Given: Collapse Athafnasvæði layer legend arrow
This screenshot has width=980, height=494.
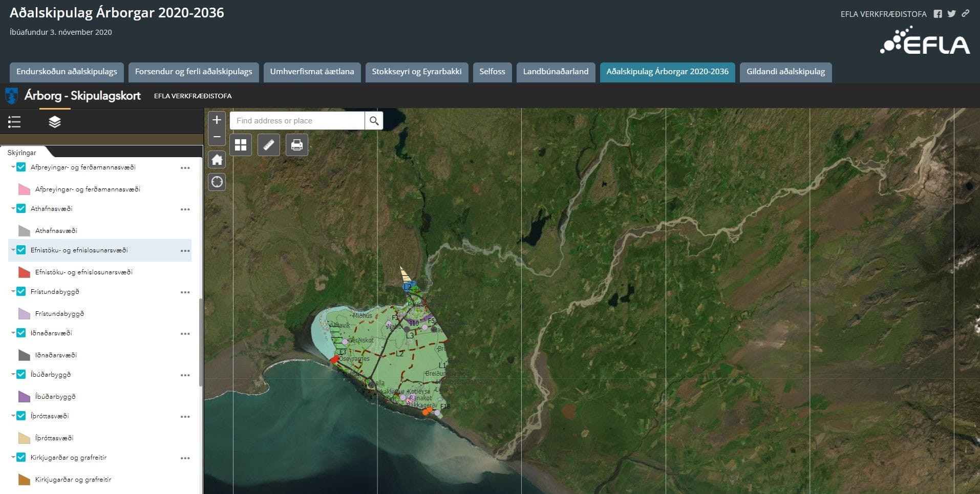Looking at the screenshot, I should tap(13, 208).
